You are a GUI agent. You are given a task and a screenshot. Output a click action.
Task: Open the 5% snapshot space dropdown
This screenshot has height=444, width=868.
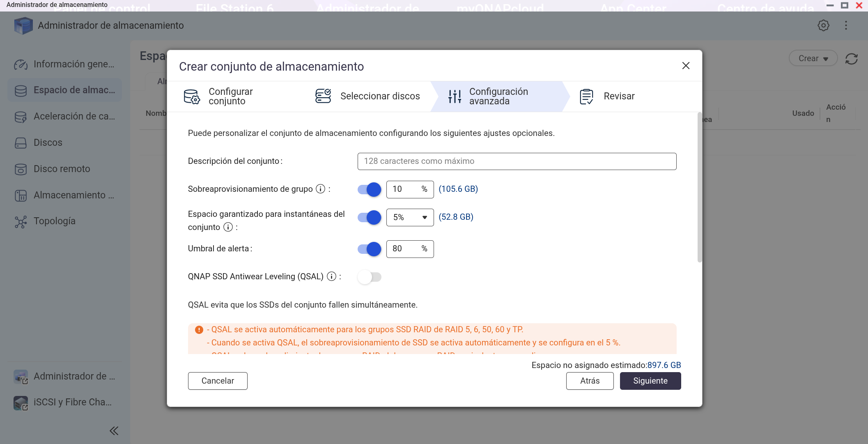tap(410, 217)
